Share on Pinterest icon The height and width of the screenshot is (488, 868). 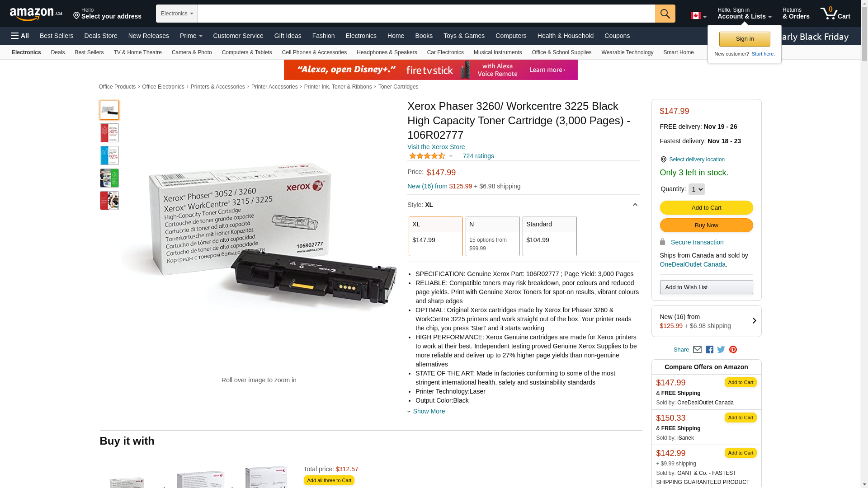[x=733, y=350]
